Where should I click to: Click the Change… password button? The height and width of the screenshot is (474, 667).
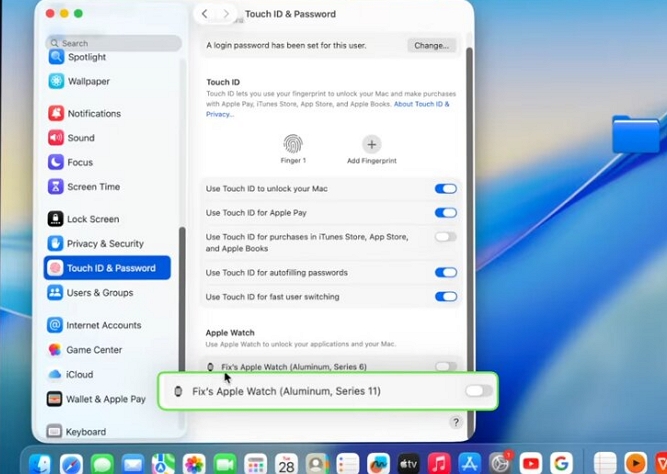431,45
